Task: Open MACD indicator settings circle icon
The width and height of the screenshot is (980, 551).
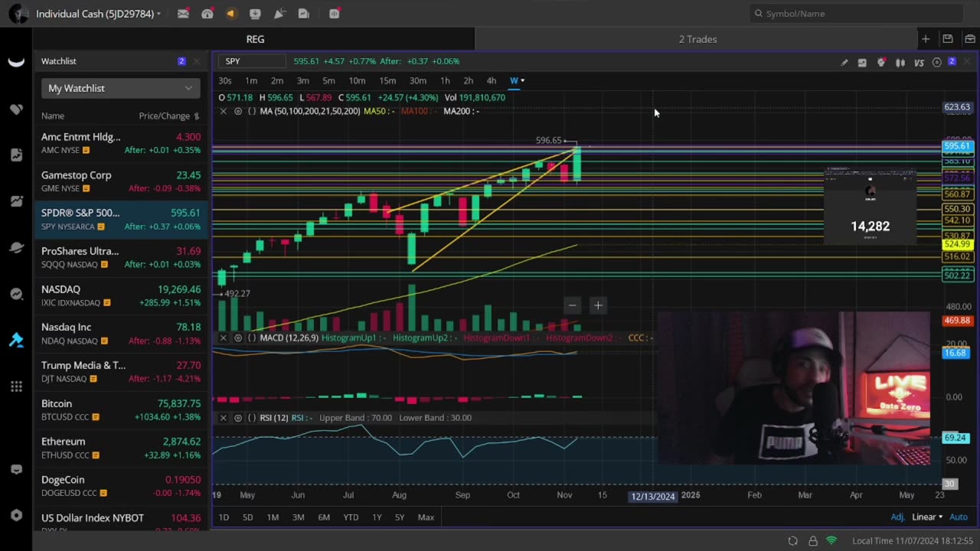Action: tap(238, 337)
